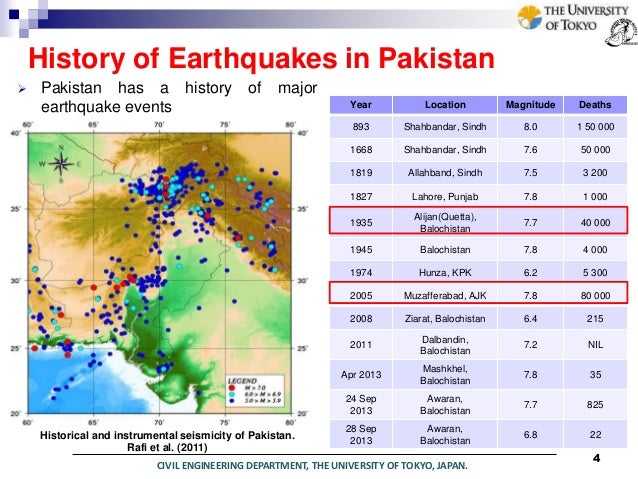Click the map caption "Historical and instrumental seismicity of Pakistan"
Screen dimensions: 638x479
click(x=167, y=436)
